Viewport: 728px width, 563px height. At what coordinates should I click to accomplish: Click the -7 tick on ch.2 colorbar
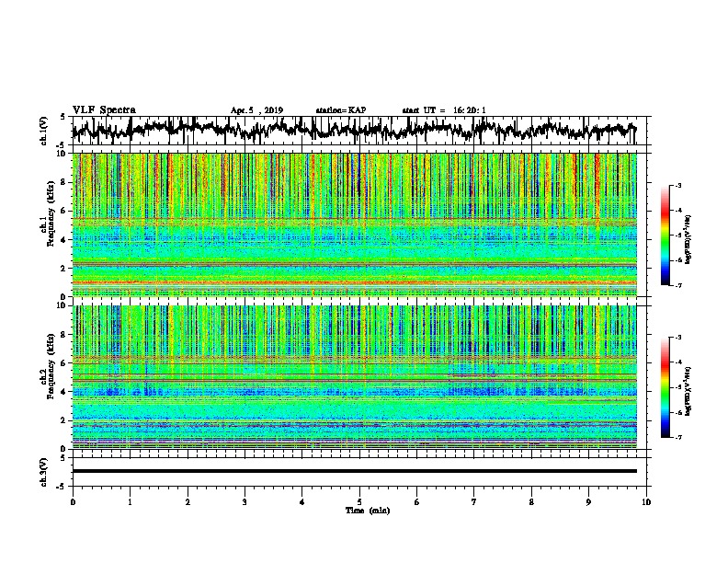click(x=678, y=437)
